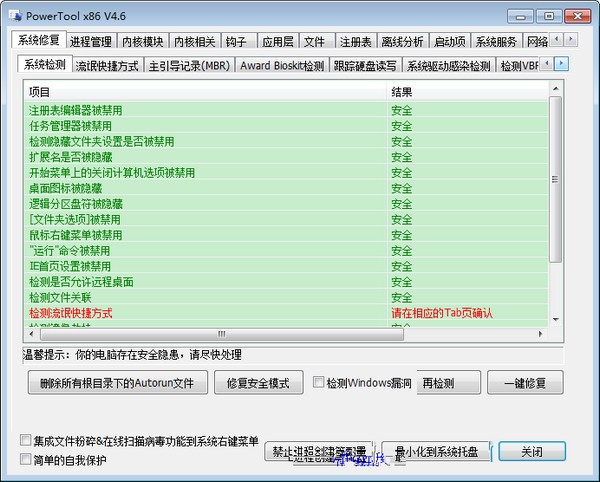Enable the 简单的自我保护 checkbox
The image size is (600, 482).
25,459
